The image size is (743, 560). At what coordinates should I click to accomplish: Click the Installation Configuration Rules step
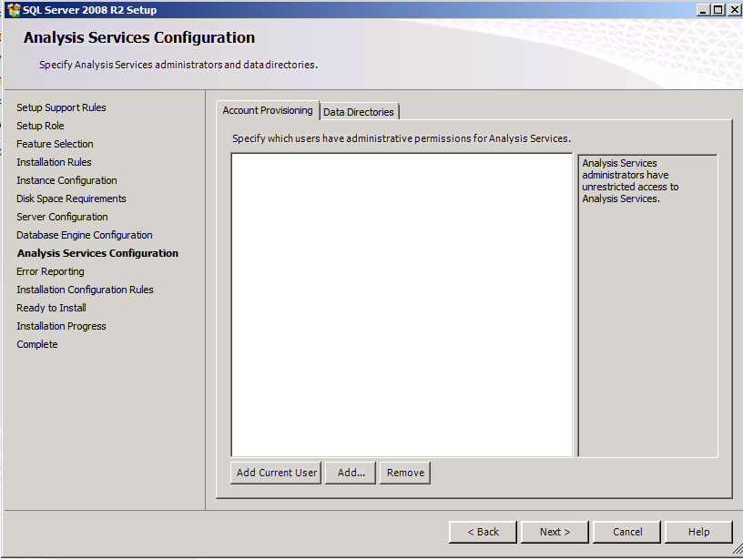85,290
